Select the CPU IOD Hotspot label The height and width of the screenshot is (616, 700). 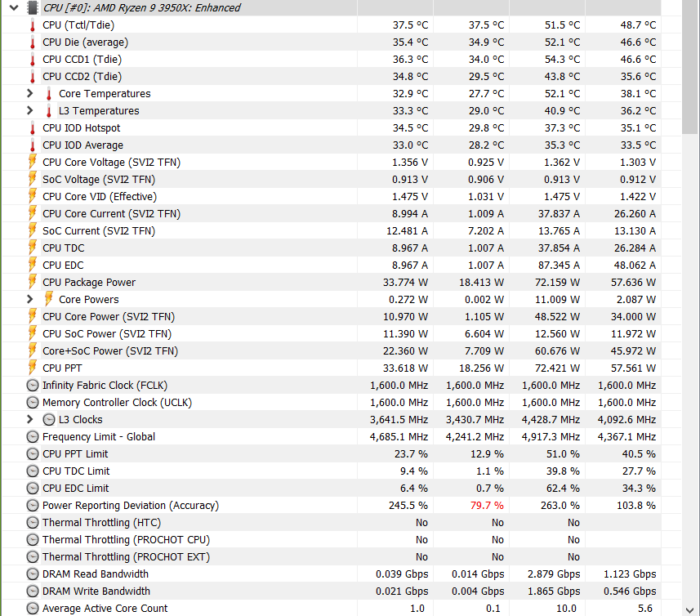tap(81, 128)
